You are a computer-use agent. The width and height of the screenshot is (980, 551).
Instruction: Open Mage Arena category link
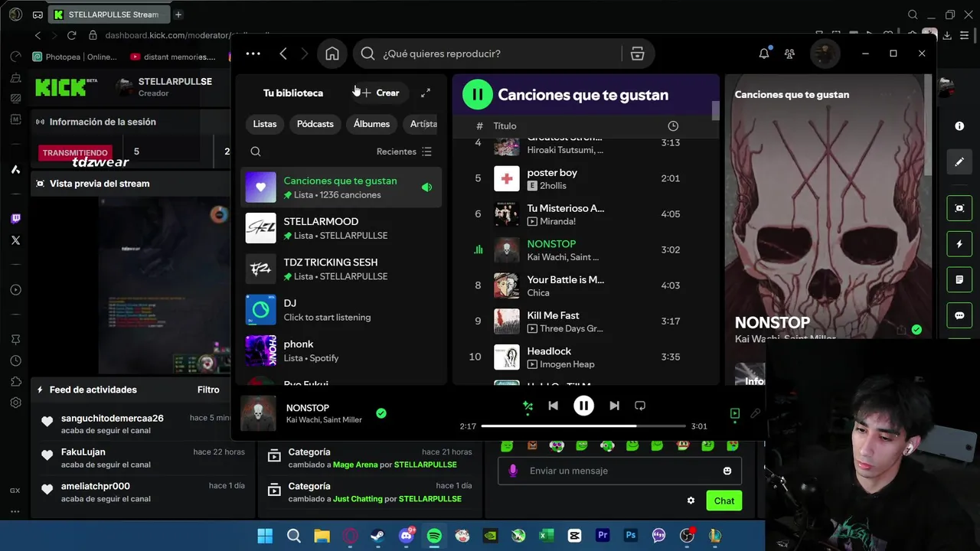(x=355, y=465)
